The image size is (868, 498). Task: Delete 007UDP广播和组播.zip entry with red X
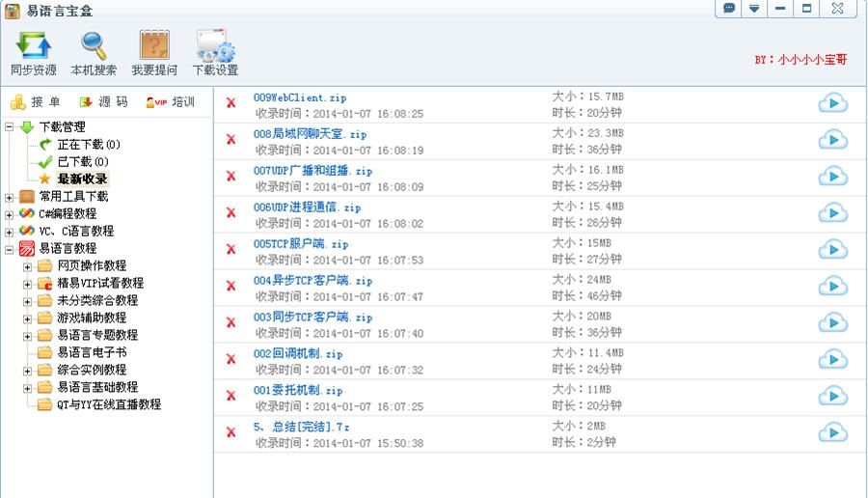[231, 176]
